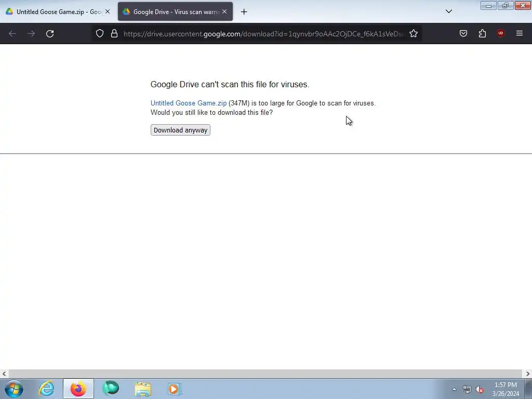Minimize the Firefox window
The image size is (532, 399).
coord(488,6)
